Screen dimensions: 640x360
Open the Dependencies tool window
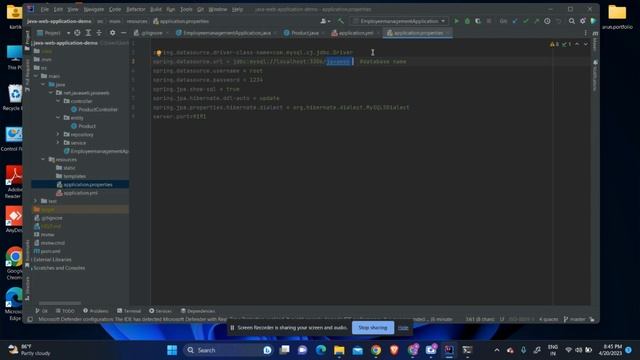click(198, 311)
